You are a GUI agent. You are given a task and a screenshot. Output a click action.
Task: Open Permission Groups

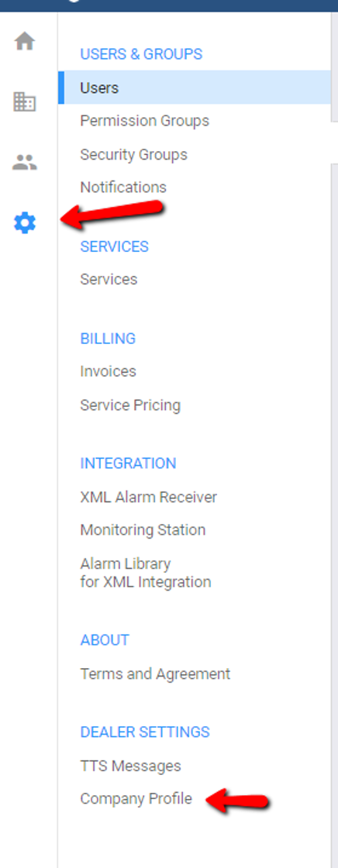pyautogui.click(x=145, y=121)
